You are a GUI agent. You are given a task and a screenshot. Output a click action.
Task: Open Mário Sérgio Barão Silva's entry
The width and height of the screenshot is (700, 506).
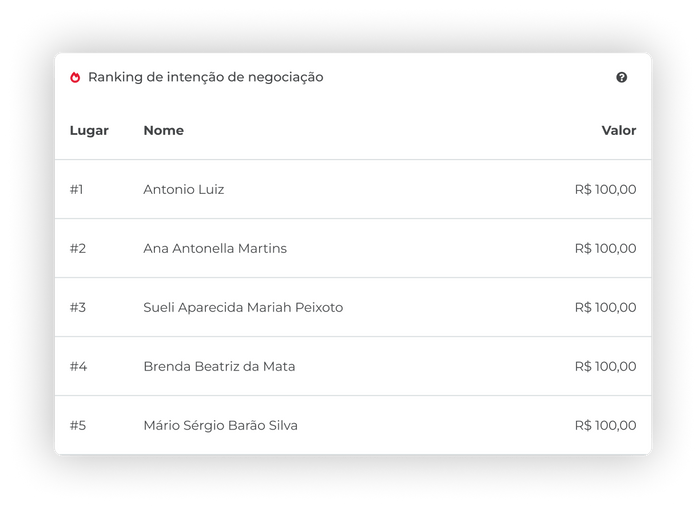[220, 425]
